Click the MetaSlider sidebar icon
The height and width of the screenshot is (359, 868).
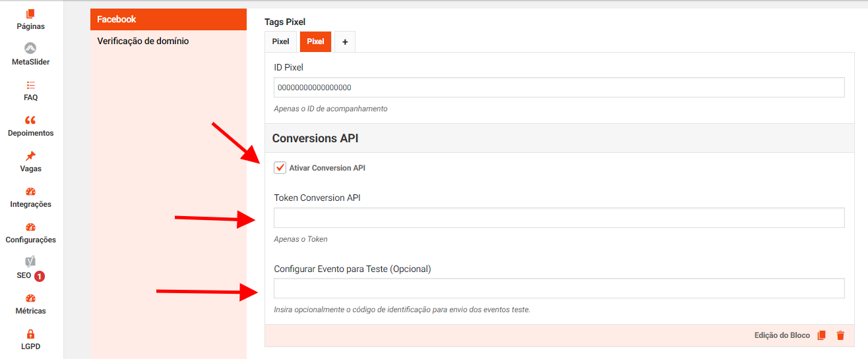(x=30, y=49)
